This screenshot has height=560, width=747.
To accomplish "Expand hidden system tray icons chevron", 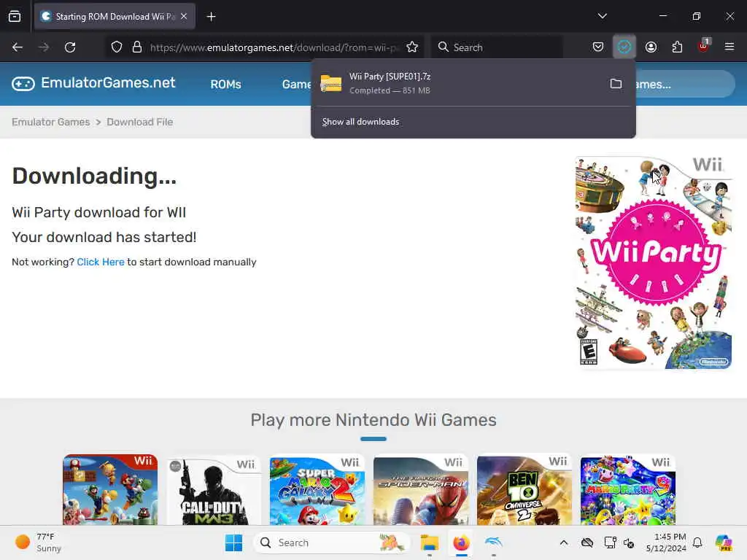I will click(564, 542).
